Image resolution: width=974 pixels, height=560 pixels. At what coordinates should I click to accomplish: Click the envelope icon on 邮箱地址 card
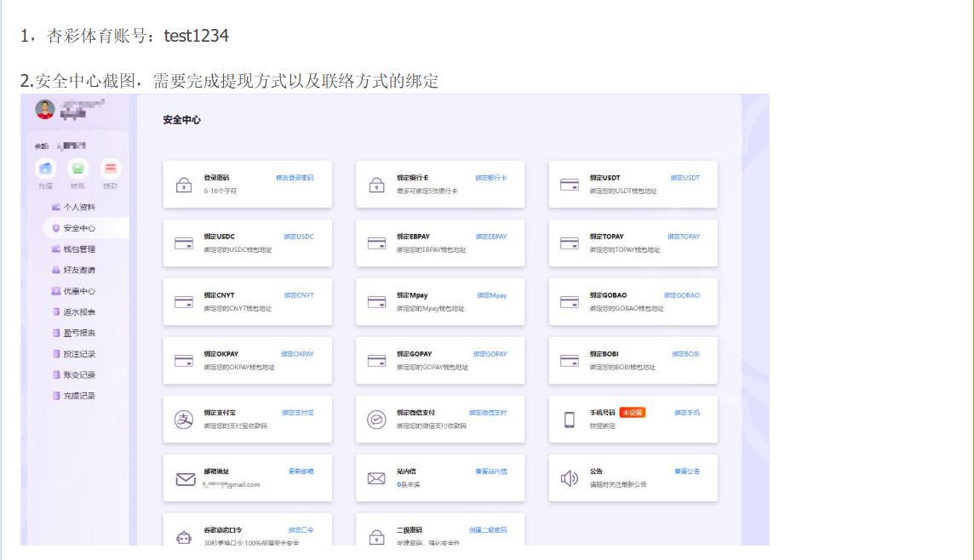tap(185, 478)
